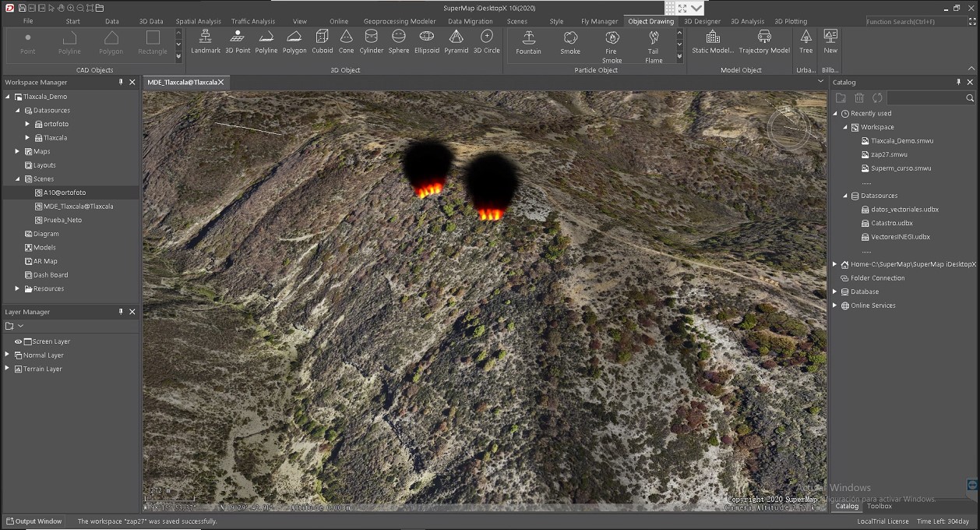Draw a Cuboid object
The image size is (980, 530).
pyautogui.click(x=323, y=41)
